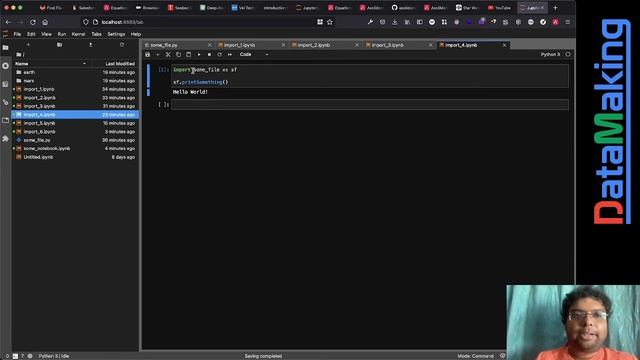640x360 pixels.
Task: Sort files by Last Modified column header
Action: tap(116, 64)
